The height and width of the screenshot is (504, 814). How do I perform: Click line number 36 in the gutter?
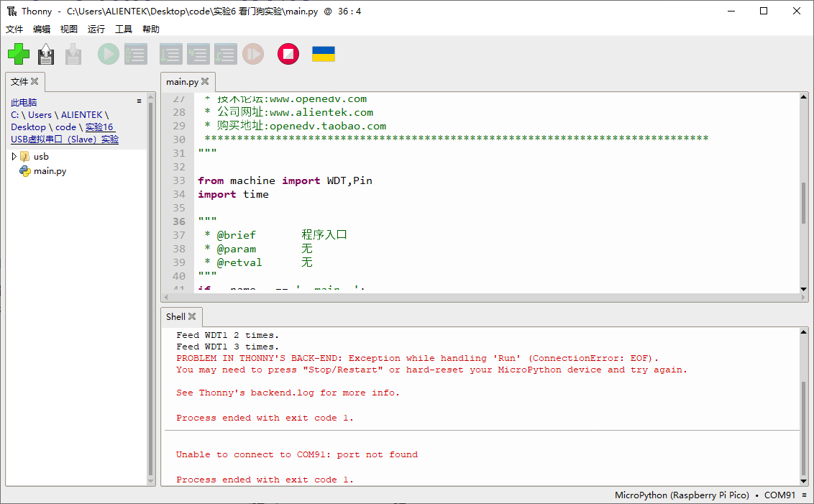[x=178, y=221]
